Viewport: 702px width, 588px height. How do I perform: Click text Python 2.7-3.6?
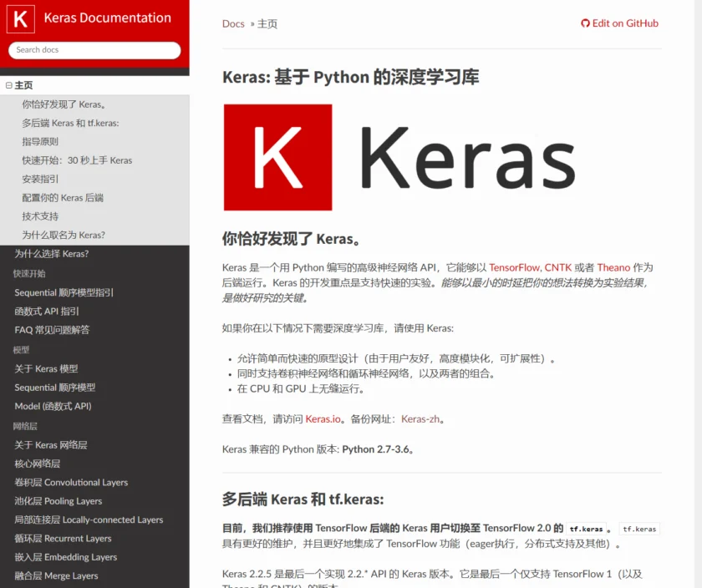tap(375, 449)
